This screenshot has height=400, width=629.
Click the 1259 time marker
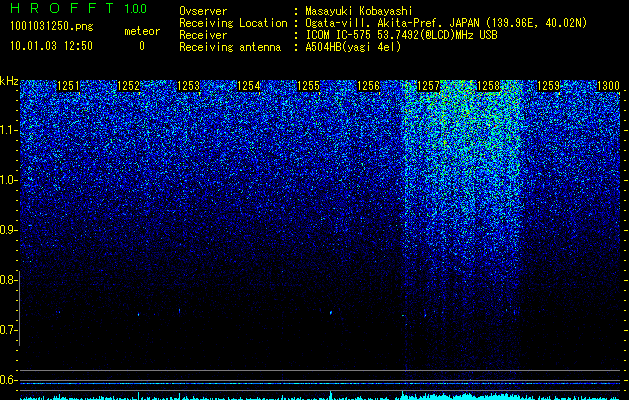(548, 86)
